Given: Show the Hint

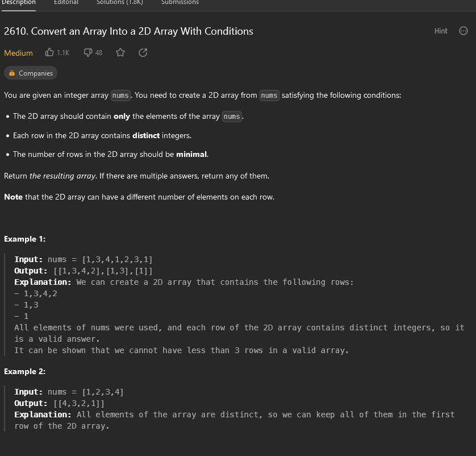Looking at the screenshot, I should pyautogui.click(x=440, y=31).
